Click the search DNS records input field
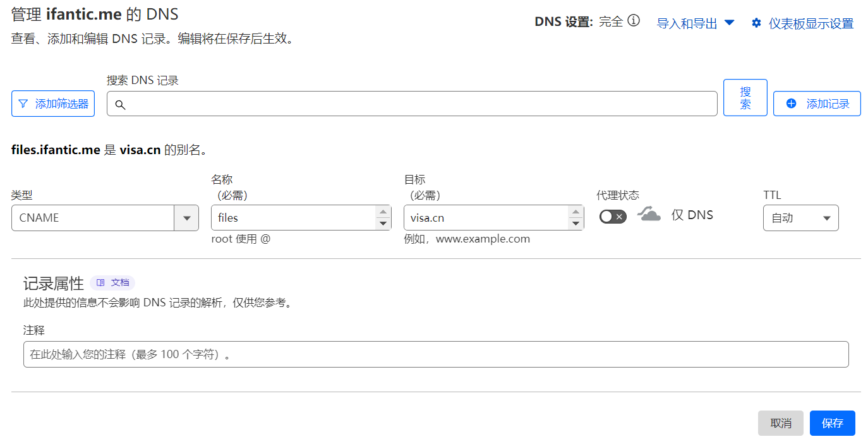The height and width of the screenshot is (444, 868). coord(417,104)
